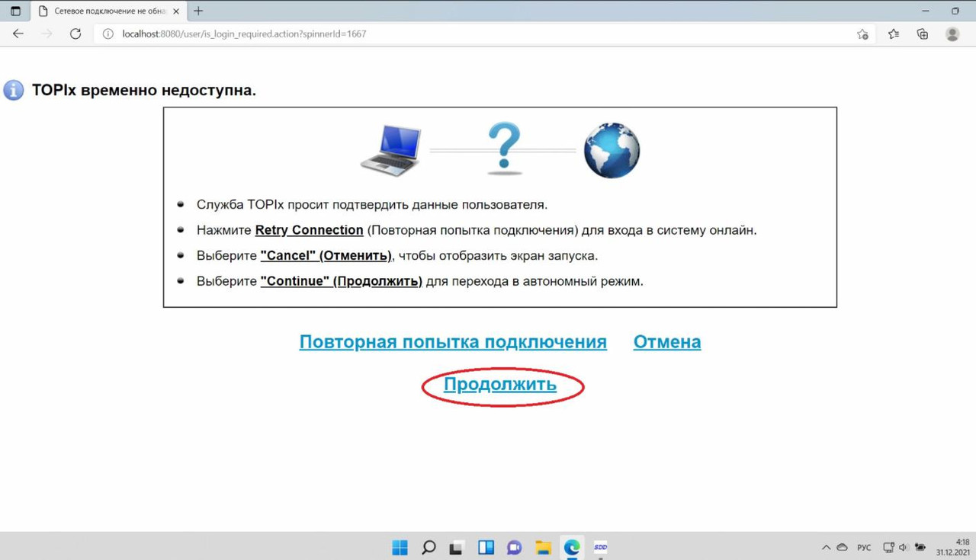The width and height of the screenshot is (976, 560).
Task: View site information icon in address bar
Action: (x=108, y=34)
